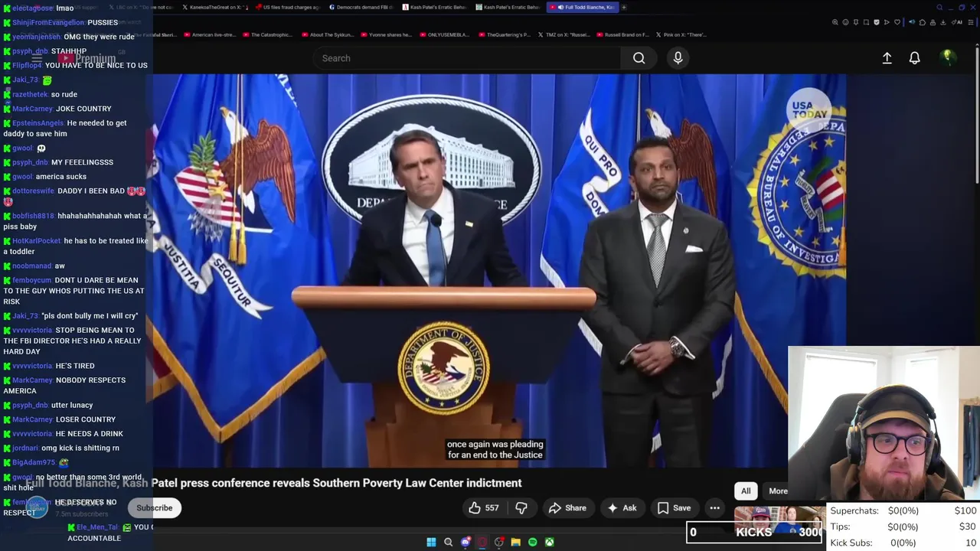Click the press conference video player
The width and height of the screenshot is (980, 551).
[499, 271]
